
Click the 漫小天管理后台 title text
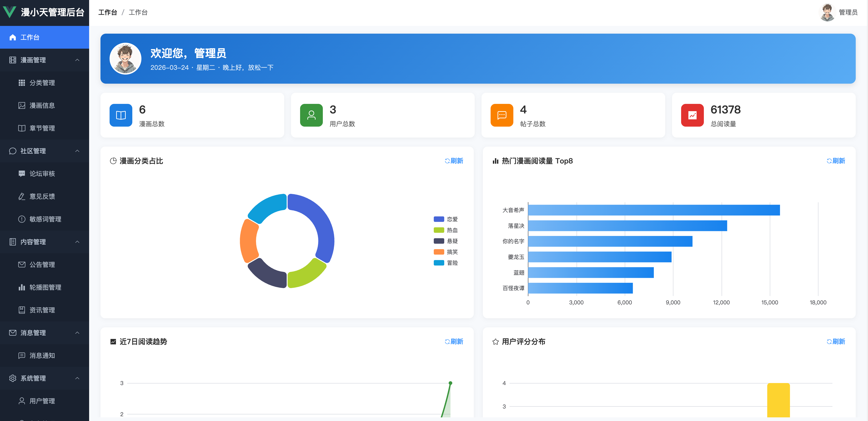53,13
